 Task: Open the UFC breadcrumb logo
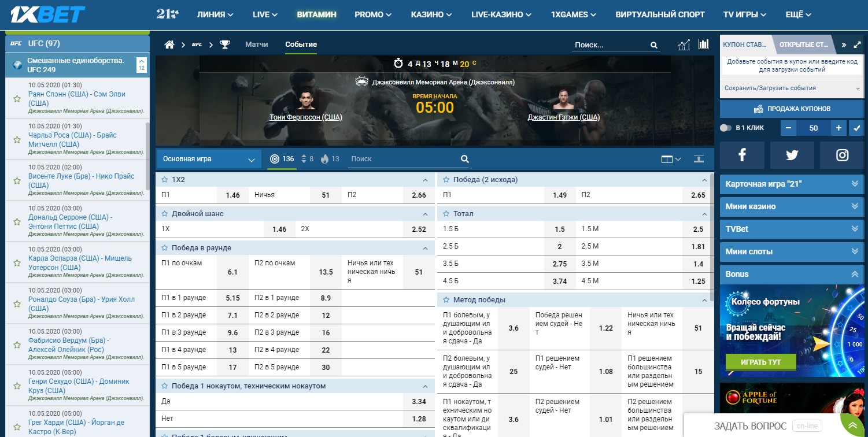pos(197,45)
